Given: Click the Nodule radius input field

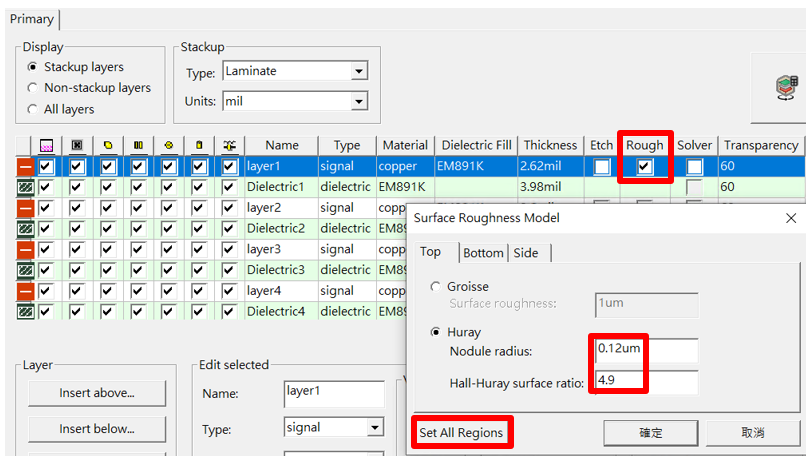Looking at the screenshot, I should click(647, 351).
